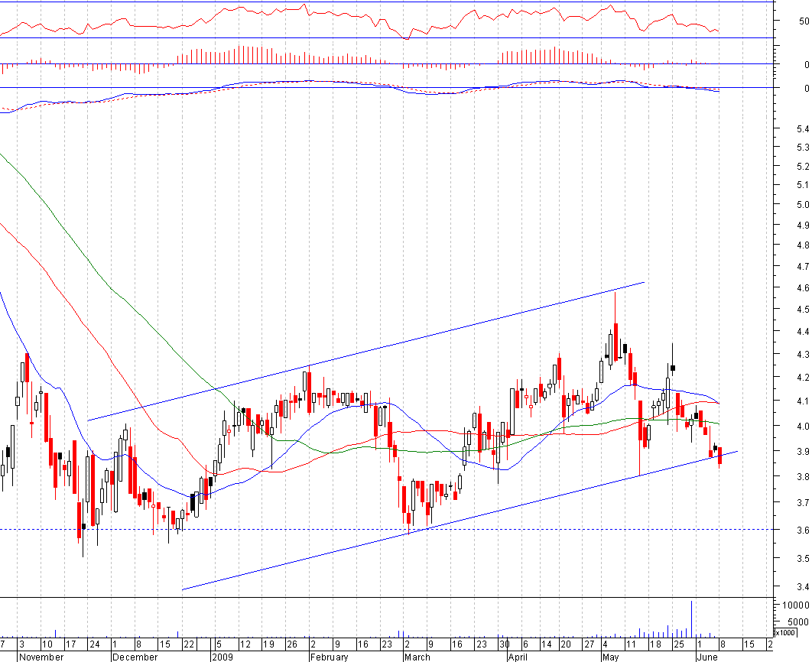This screenshot has width=812, height=662.
Task: Select the November 24 date tick label
Action: click(x=94, y=644)
